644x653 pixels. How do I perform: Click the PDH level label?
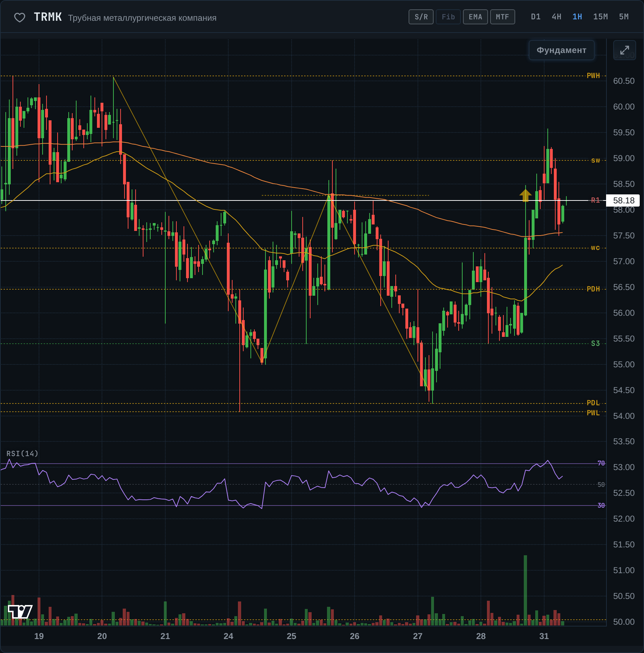[x=593, y=289]
